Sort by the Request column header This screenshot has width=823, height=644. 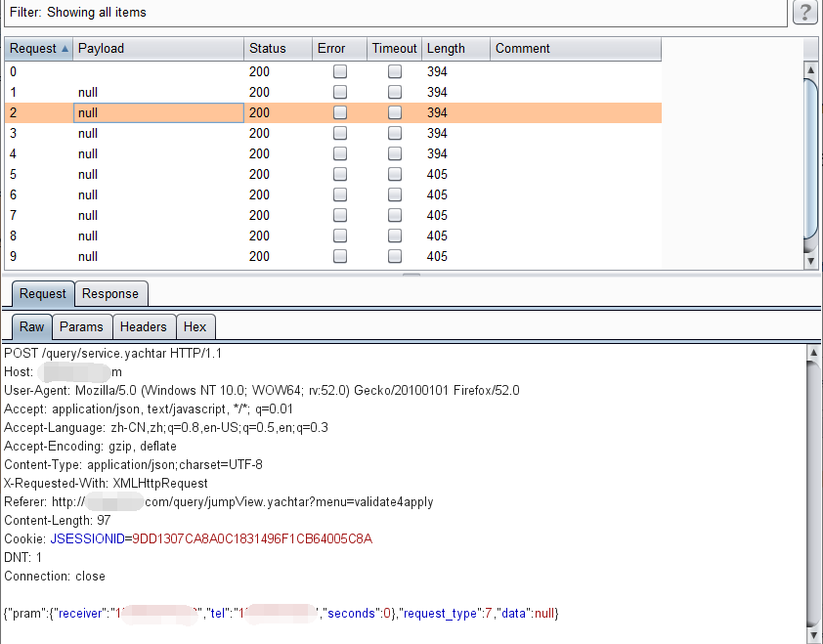pos(39,49)
